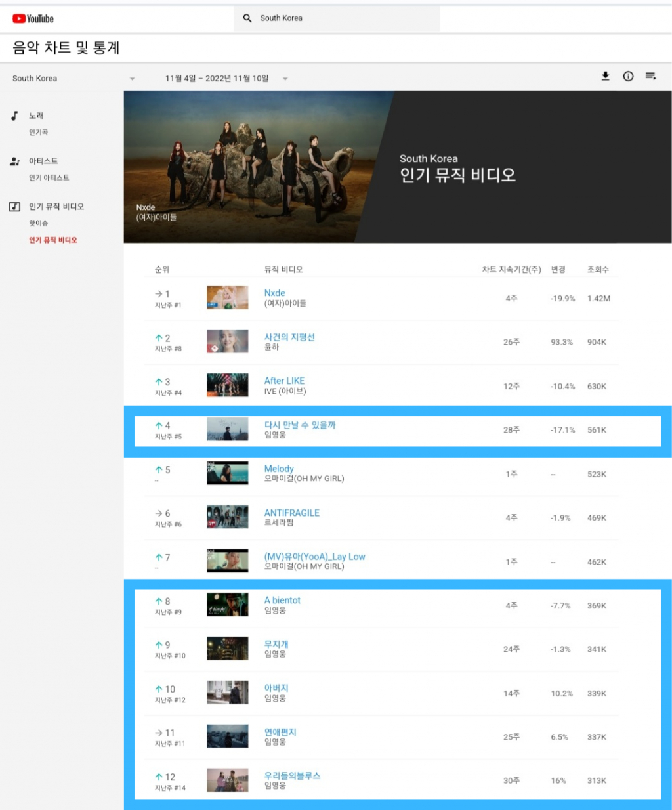Viewport: 672px width, 810px height.
Task: Click the 93.3% change value
Action: 562,342
